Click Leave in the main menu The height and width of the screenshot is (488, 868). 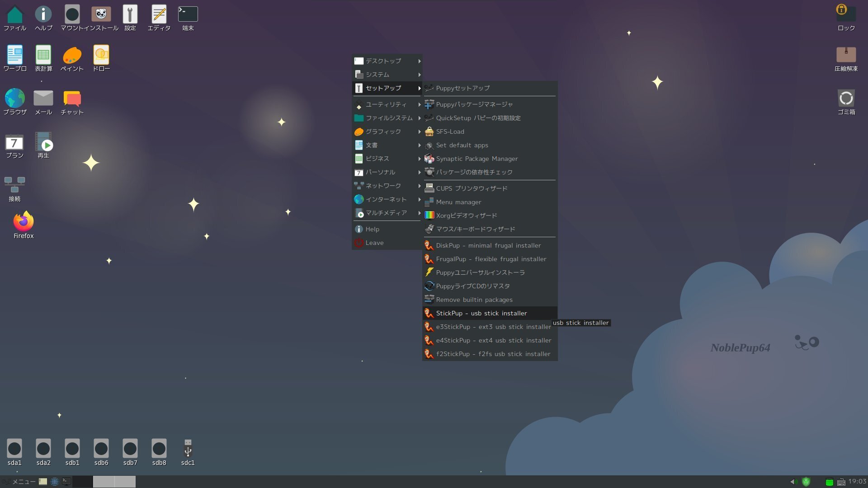click(x=374, y=243)
